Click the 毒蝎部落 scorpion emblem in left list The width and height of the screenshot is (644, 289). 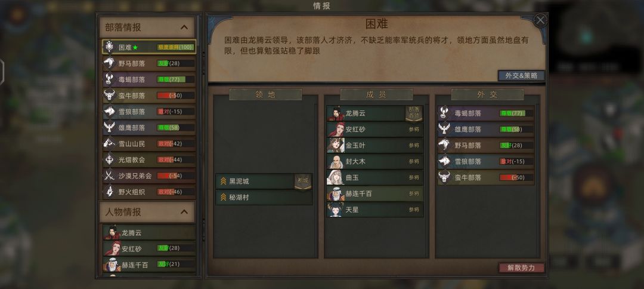click(x=109, y=79)
